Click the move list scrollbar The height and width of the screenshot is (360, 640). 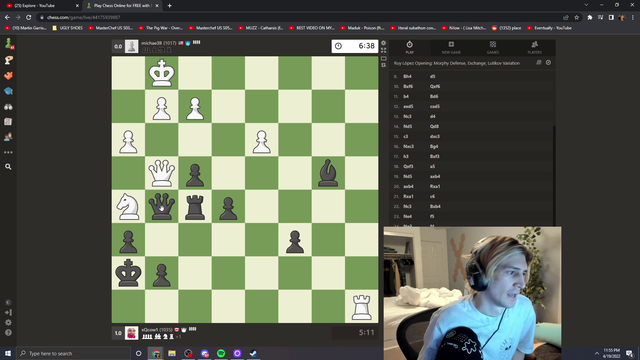pos(553,176)
